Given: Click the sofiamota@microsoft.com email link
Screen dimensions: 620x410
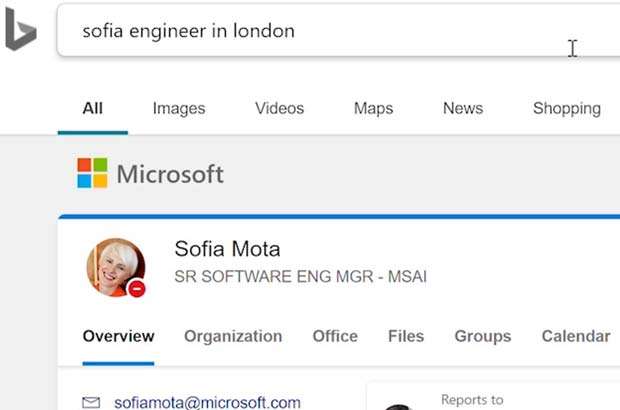Looking at the screenshot, I should coord(207,403).
